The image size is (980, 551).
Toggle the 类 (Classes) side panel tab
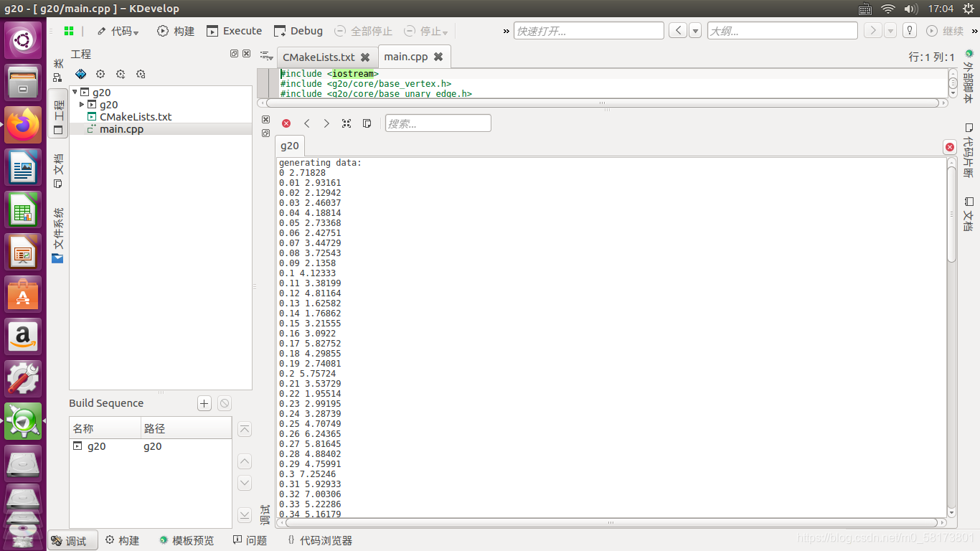[x=58, y=70]
